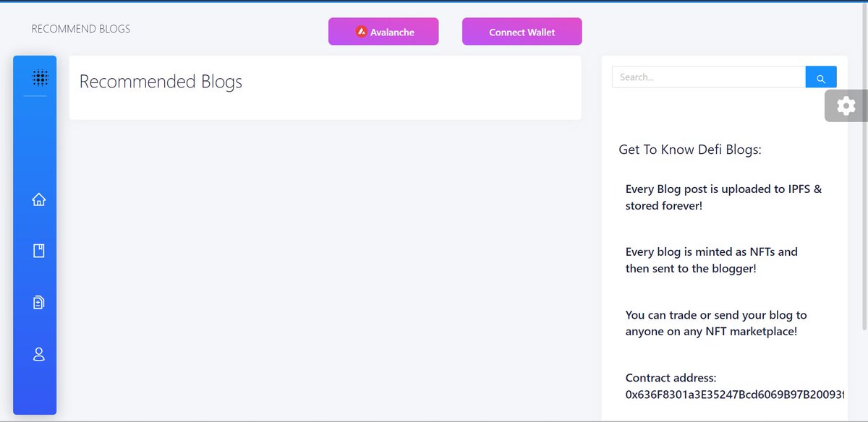
Task: Click the Connect Wallet button
Action: pos(522,32)
